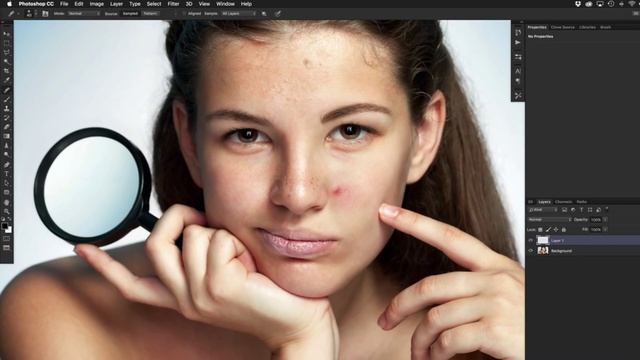This screenshot has width=640, height=360.
Task: Open the Adjustments panel icon
Action: point(518,57)
